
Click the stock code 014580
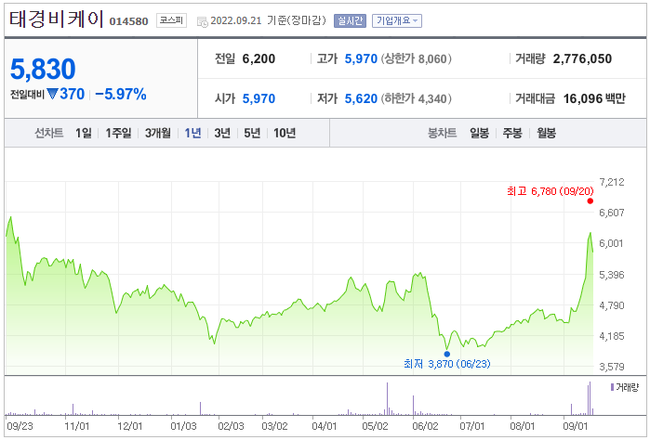tap(129, 21)
